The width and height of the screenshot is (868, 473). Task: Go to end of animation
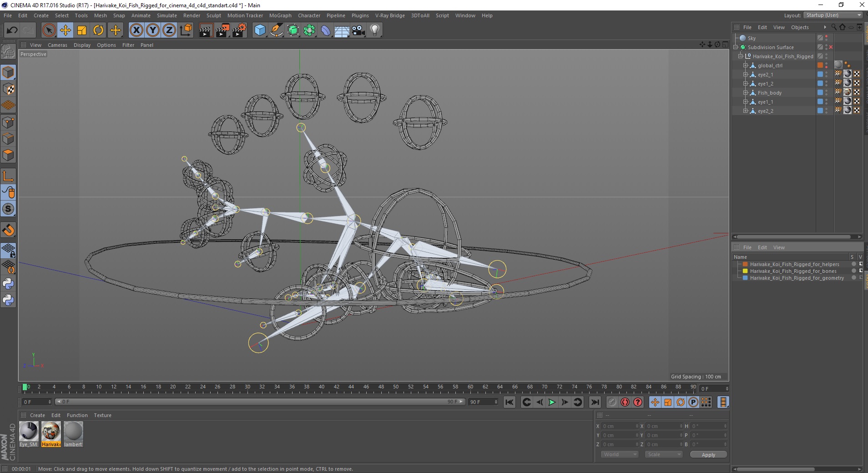(595, 402)
